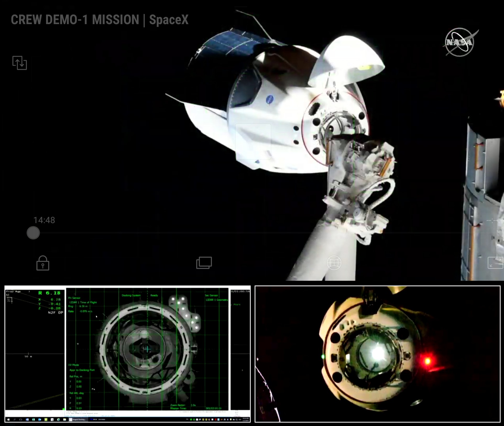Tap the screen lock padlock icon

(x=43, y=263)
